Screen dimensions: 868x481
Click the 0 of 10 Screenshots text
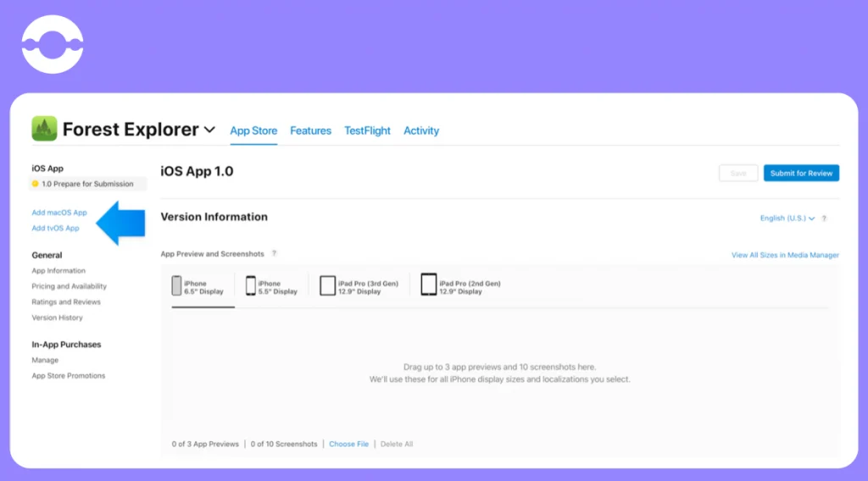284,444
